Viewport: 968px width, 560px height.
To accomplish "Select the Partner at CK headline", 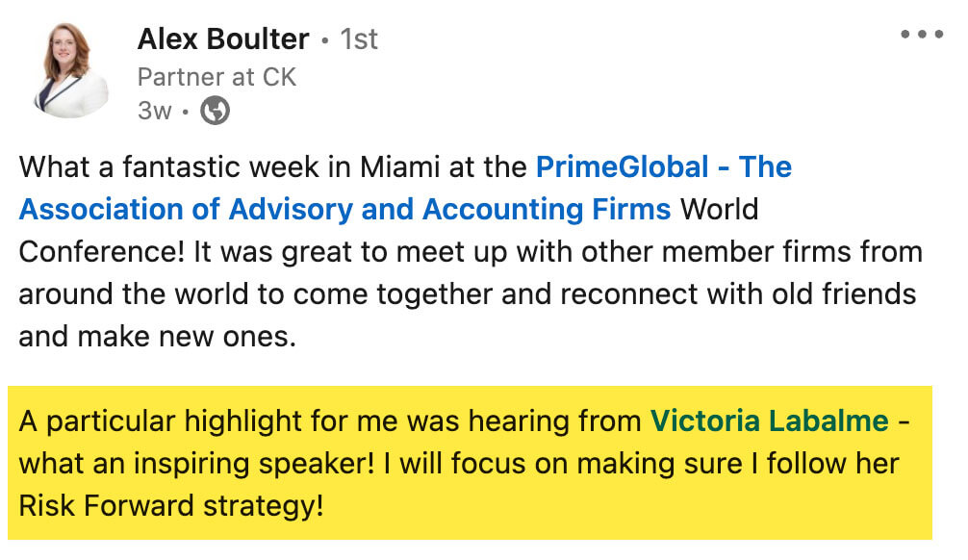I will (x=217, y=77).
